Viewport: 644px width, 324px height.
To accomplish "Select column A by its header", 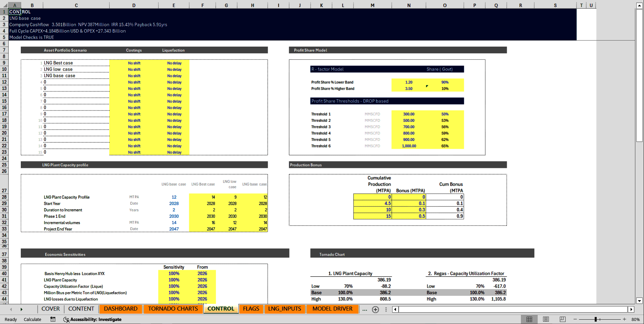I will [15, 5].
